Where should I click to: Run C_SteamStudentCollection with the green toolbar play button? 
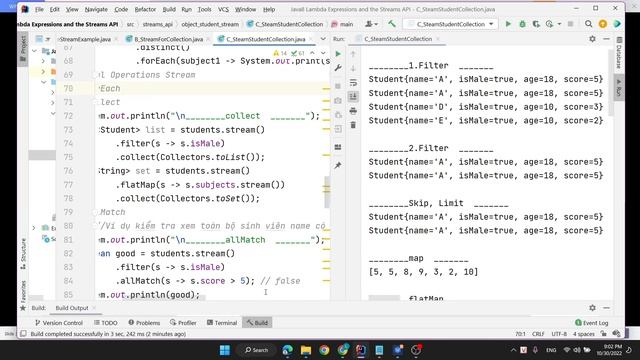(x=508, y=24)
